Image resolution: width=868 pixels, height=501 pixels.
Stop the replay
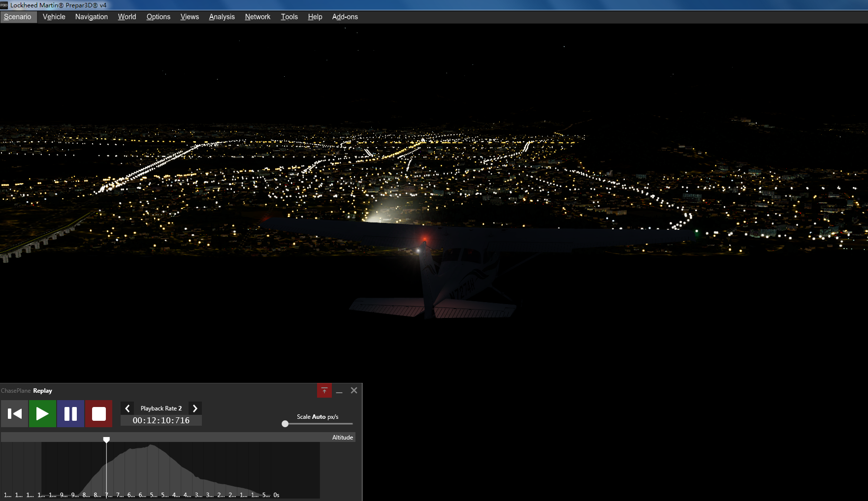pyautogui.click(x=98, y=413)
